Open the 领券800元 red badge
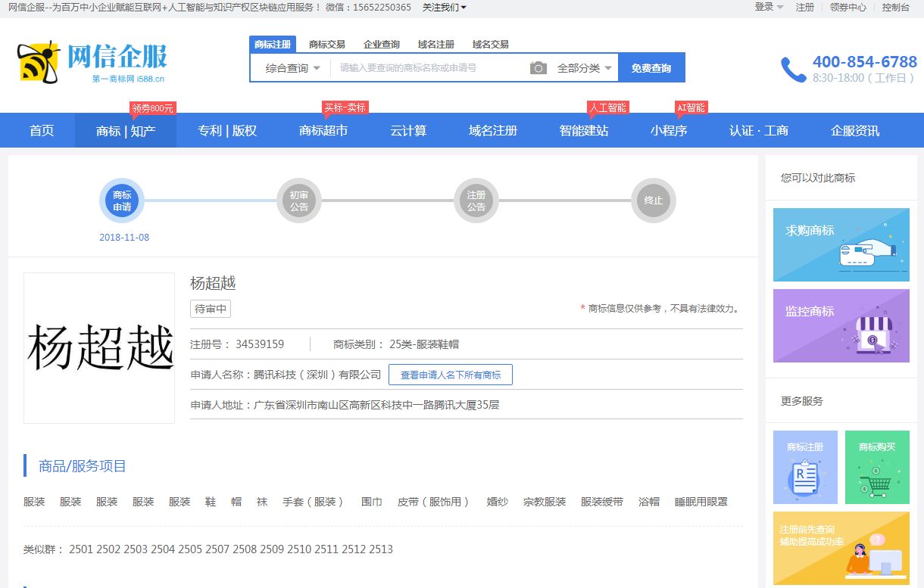This screenshot has width=924, height=588. tap(153, 108)
